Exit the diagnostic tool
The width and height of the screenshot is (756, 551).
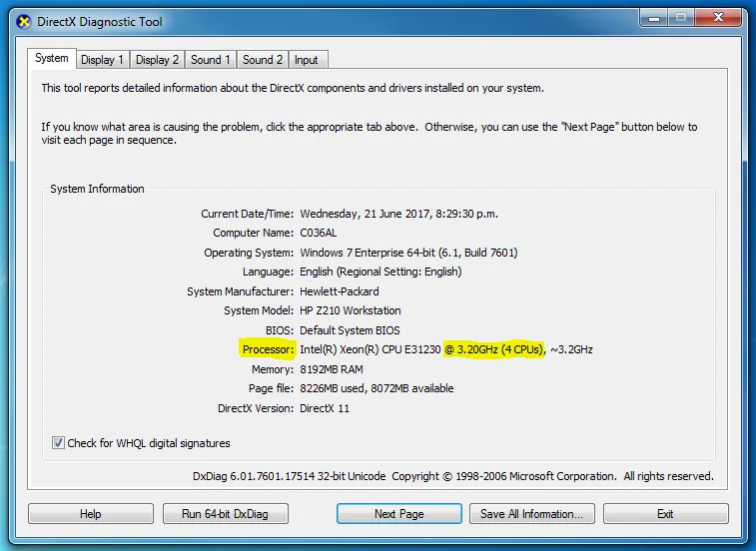coord(665,514)
